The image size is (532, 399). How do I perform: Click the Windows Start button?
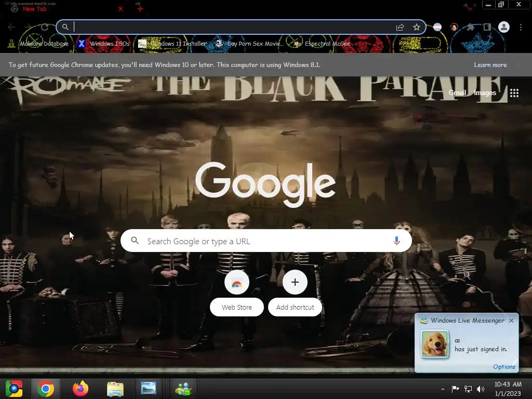pyautogui.click(x=14, y=389)
